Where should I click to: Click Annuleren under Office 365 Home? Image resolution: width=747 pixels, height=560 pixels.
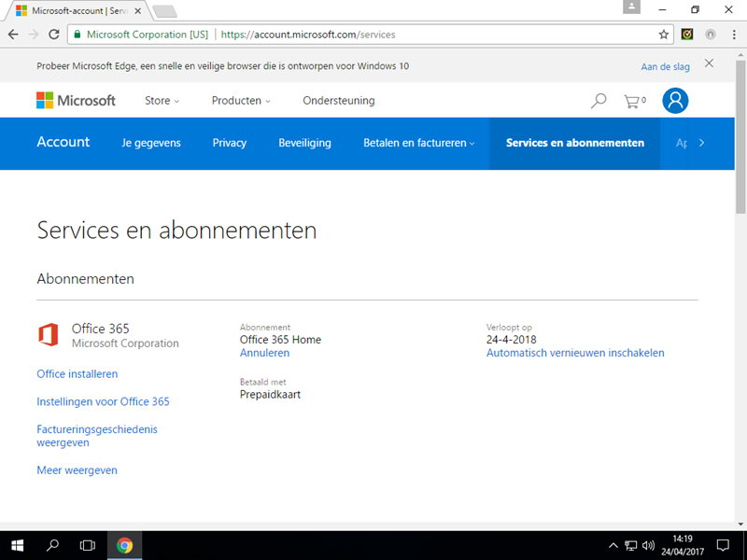click(x=264, y=353)
